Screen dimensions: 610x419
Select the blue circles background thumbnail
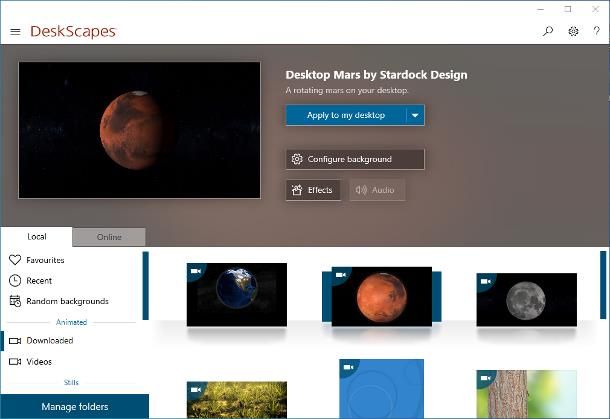point(381,389)
